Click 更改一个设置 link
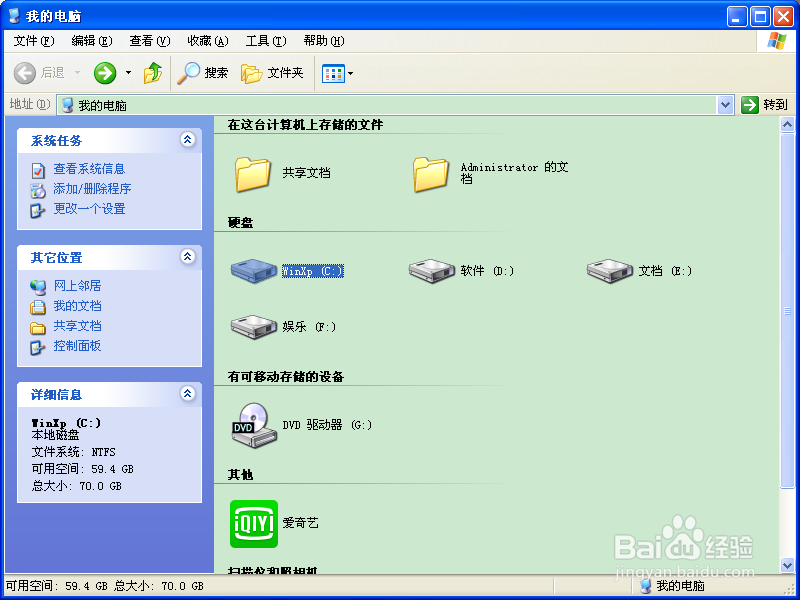800x600 pixels. (89, 209)
